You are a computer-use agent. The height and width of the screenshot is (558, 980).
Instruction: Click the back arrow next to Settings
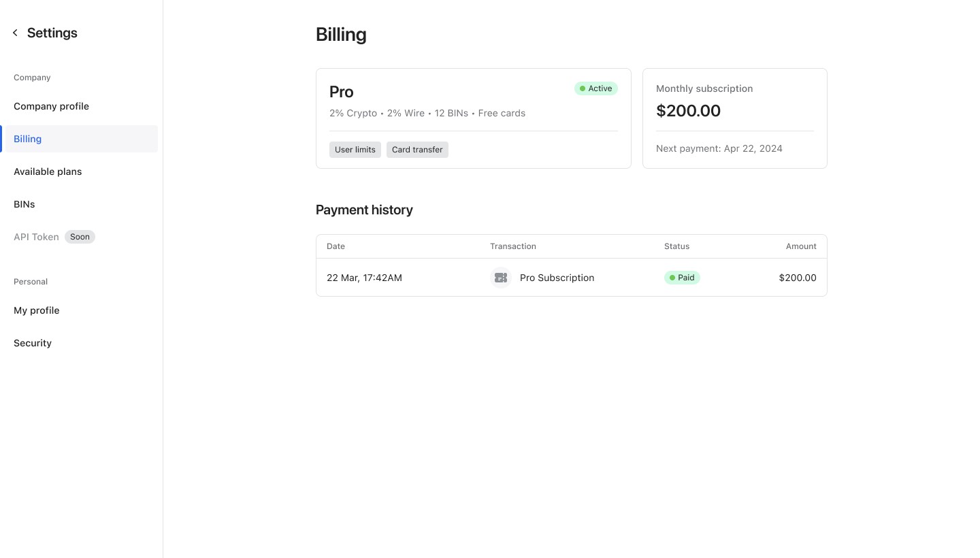15,33
